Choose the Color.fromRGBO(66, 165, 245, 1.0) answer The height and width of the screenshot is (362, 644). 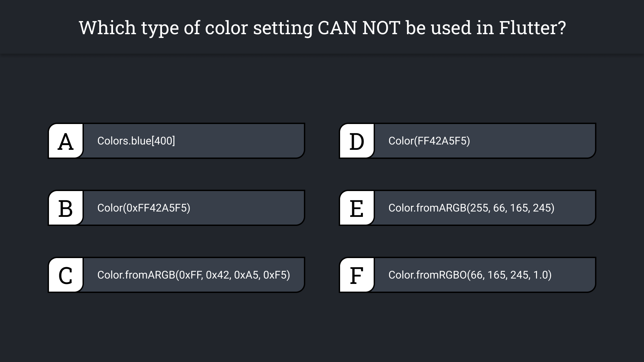point(470,275)
